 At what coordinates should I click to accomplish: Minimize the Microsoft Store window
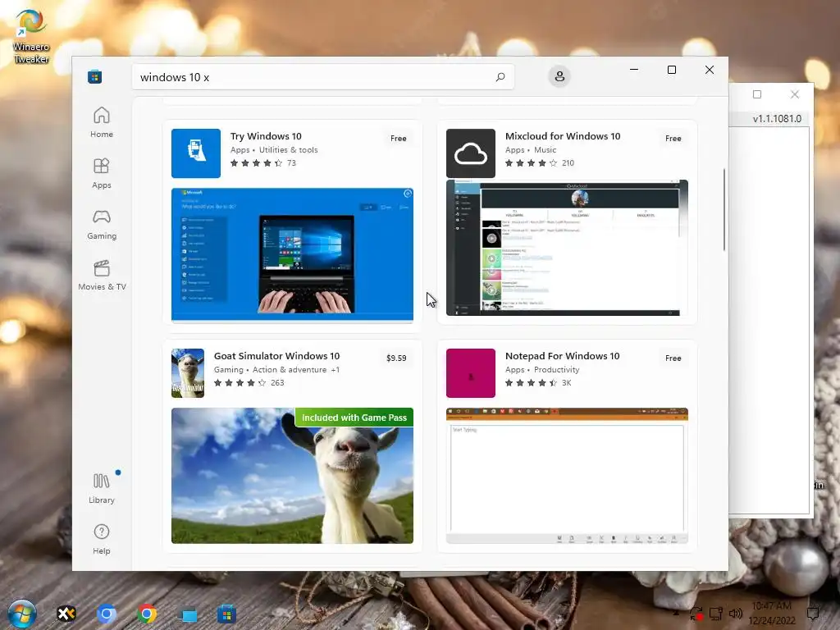pos(634,70)
